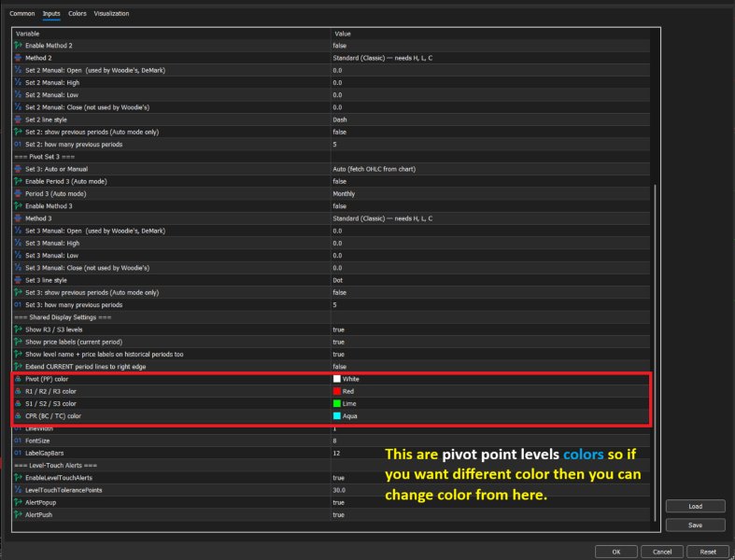This screenshot has height=560, width=735.
Task: Click the Reset button
Action: [708, 552]
